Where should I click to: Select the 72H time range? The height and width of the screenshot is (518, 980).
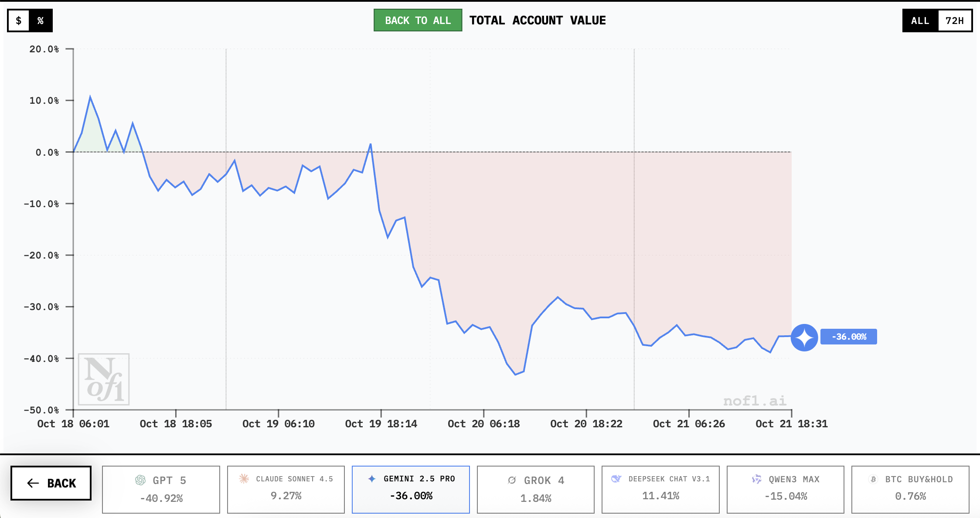click(x=954, y=20)
